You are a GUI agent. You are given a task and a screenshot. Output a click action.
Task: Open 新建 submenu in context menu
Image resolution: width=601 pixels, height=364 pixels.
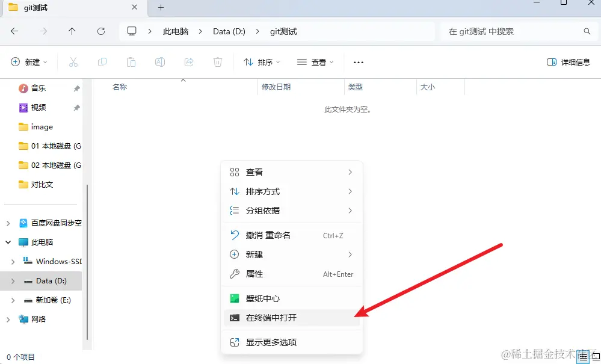click(291, 254)
